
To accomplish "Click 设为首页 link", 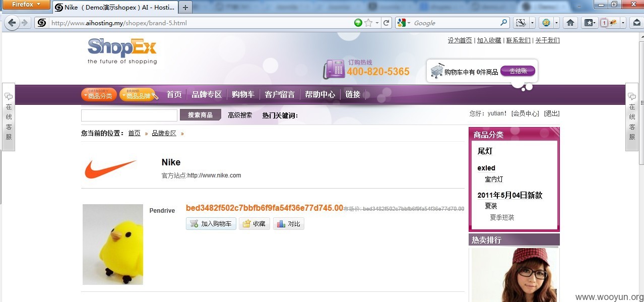I will tap(460, 40).
